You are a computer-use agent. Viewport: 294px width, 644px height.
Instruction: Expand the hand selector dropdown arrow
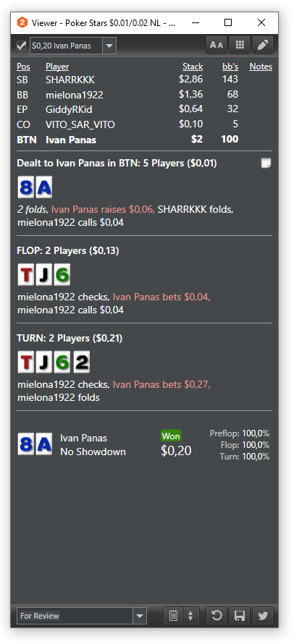[109, 46]
